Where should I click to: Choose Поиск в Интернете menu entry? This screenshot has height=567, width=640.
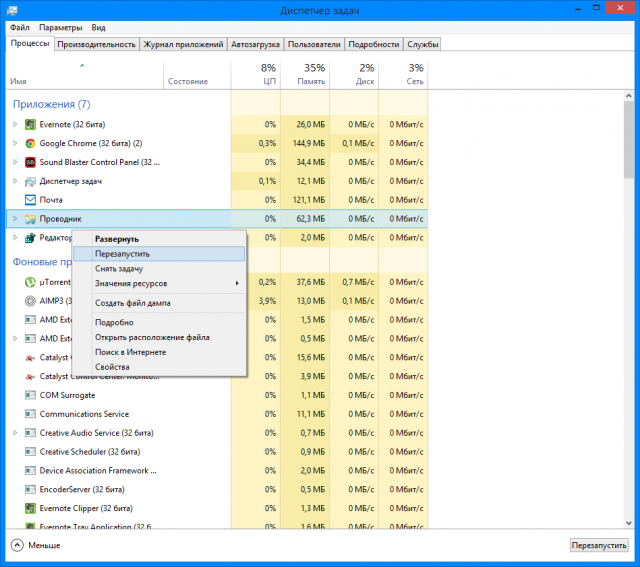[x=160, y=352]
